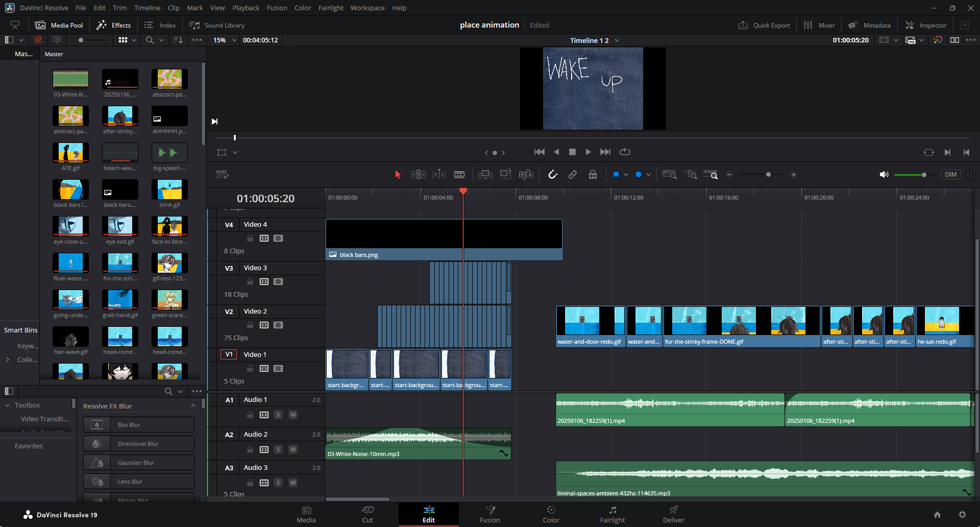The width and height of the screenshot is (980, 527).
Task: Collapse the Resolve FX Blur category
Action: click(193, 406)
